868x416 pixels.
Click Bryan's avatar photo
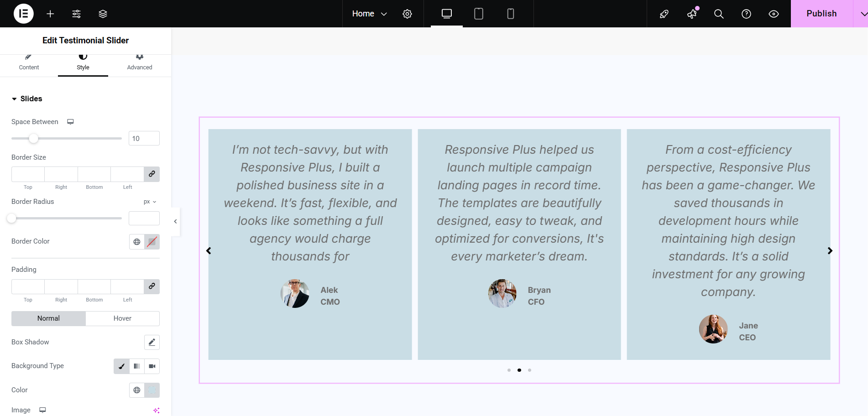point(502,294)
